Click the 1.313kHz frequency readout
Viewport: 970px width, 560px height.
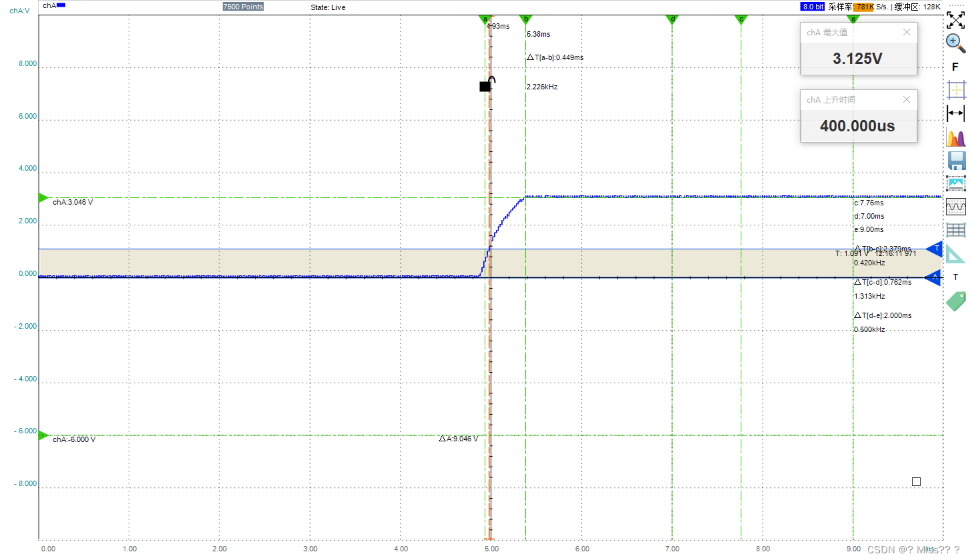pos(869,296)
